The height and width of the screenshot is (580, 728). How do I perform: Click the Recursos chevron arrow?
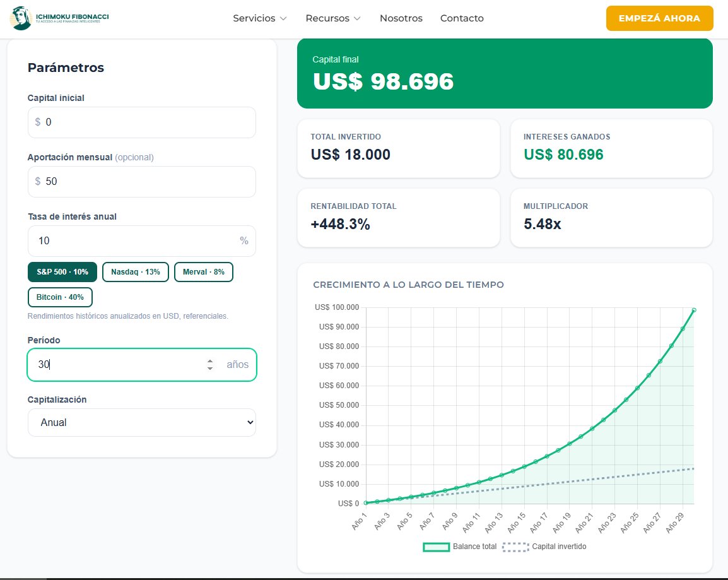pyautogui.click(x=357, y=18)
